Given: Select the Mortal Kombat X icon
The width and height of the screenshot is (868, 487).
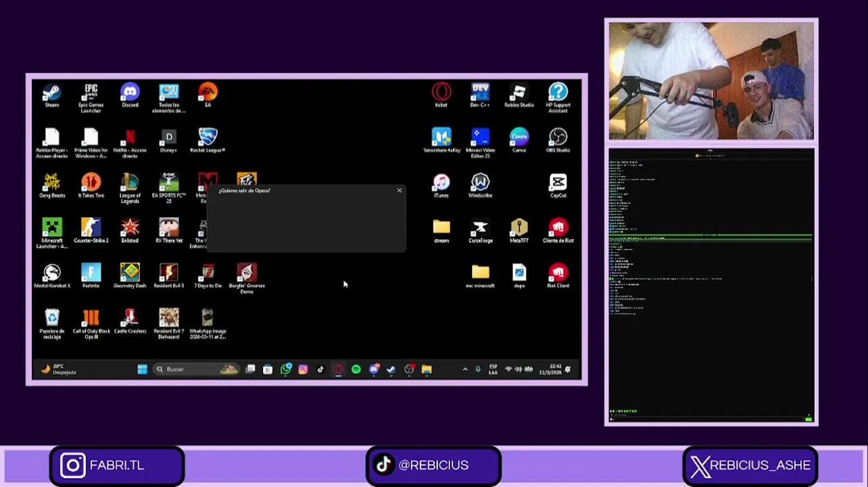Looking at the screenshot, I should [x=52, y=277].
